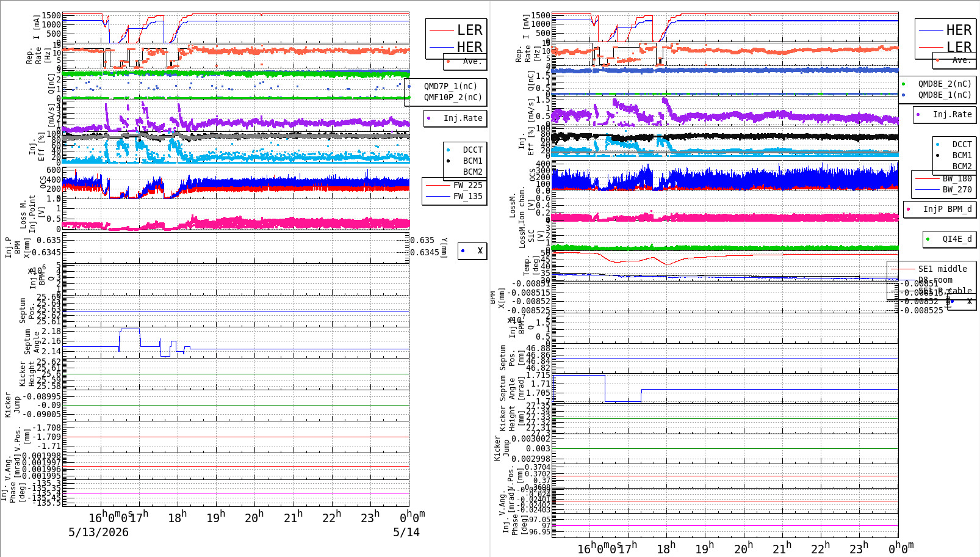Viewport: 980px width, 557px height.
Task: Click the 22h tick on left plot time axis
Action: pos(331,517)
